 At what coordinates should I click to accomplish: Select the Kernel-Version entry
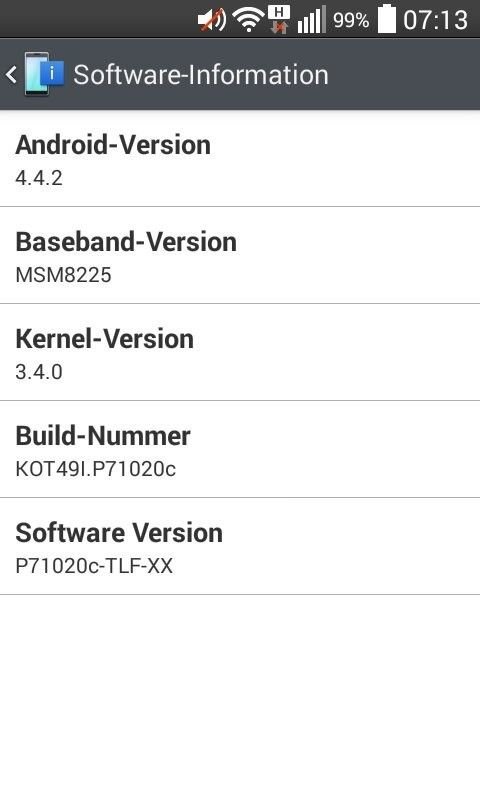coord(240,353)
